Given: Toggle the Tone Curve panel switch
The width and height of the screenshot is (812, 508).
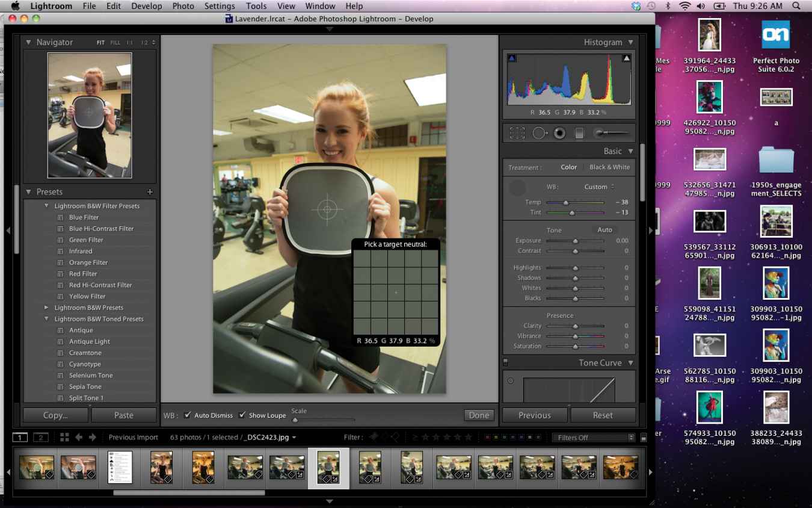Looking at the screenshot, I should (505, 362).
